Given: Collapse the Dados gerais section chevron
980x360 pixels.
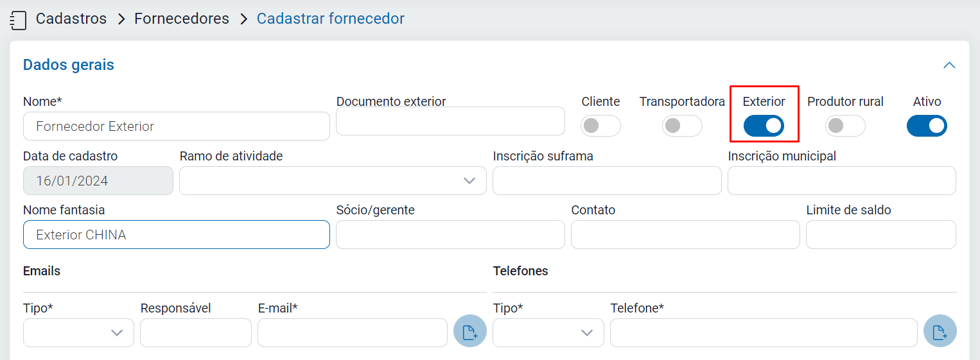Looking at the screenshot, I should [x=949, y=65].
